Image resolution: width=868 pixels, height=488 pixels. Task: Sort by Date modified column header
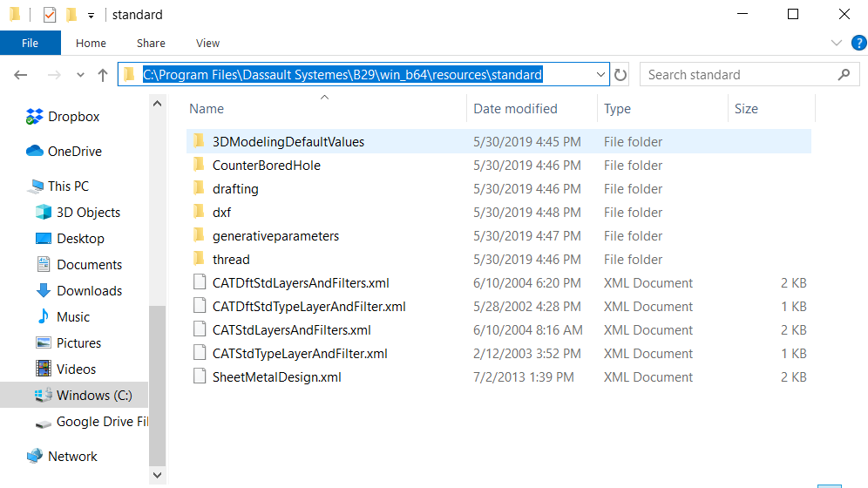[x=515, y=109]
